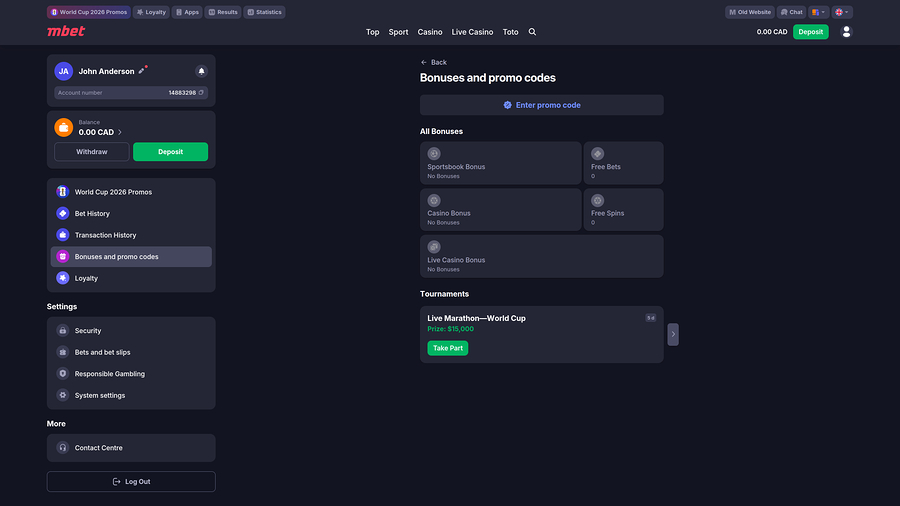Viewport: 900px width, 506px height.
Task: Click the Live Marathon—World Cup title
Action: point(476,318)
